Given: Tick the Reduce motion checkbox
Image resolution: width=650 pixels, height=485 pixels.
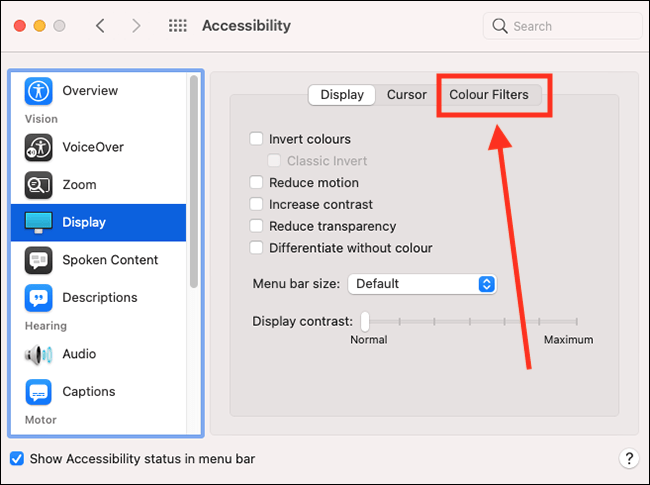Looking at the screenshot, I should tap(256, 182).
